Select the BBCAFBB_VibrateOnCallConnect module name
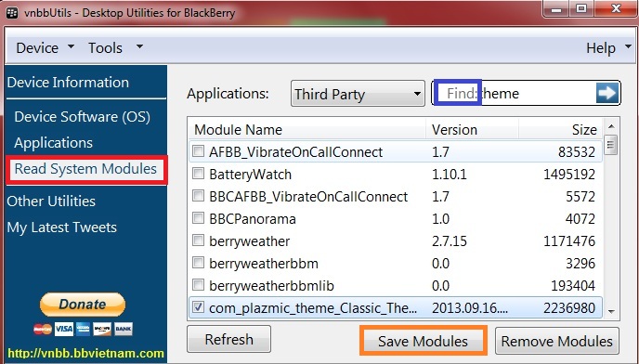The height and width of the screenshot is (364, 639). click(x=308, y=197)
